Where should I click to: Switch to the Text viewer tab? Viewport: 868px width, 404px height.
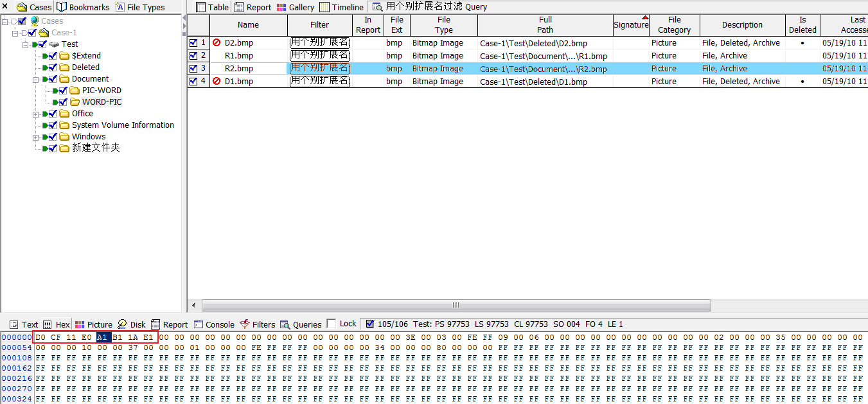(24, 324)
